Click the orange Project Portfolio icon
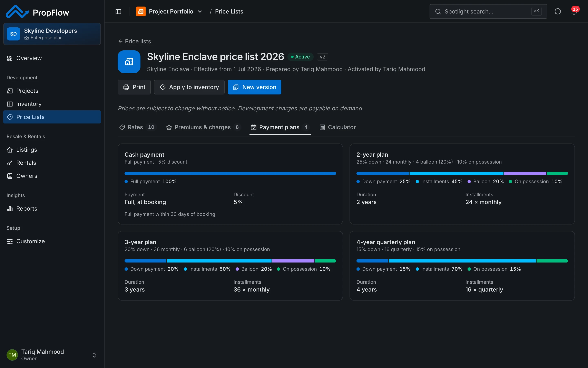This screenshot has width=588, height=368. 141,11
